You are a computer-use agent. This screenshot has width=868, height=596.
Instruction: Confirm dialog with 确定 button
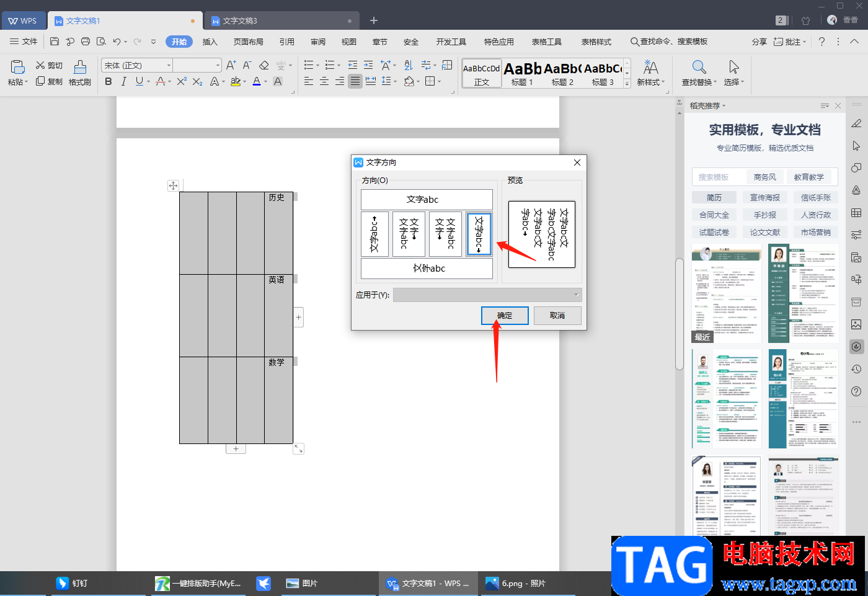click(x=505, y=315)
